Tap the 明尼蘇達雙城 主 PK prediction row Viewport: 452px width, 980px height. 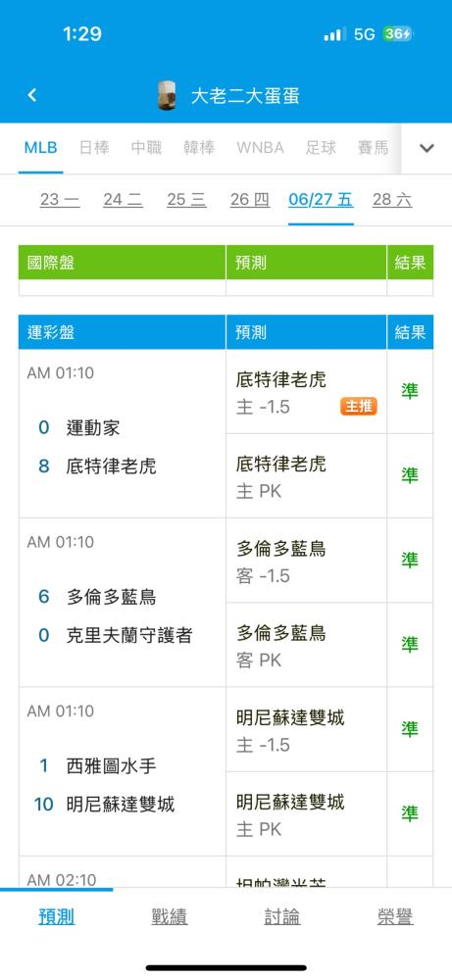[x=306, y=814]
